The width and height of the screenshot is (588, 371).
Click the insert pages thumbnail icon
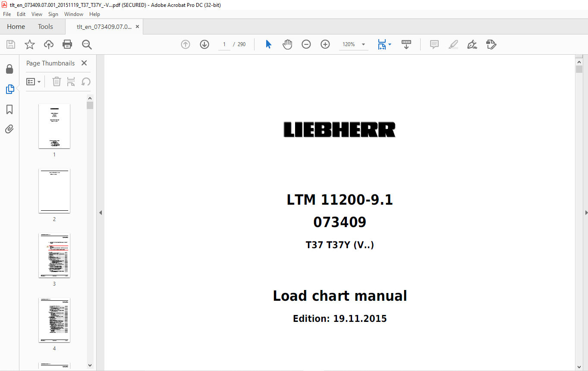pos(71,81)
